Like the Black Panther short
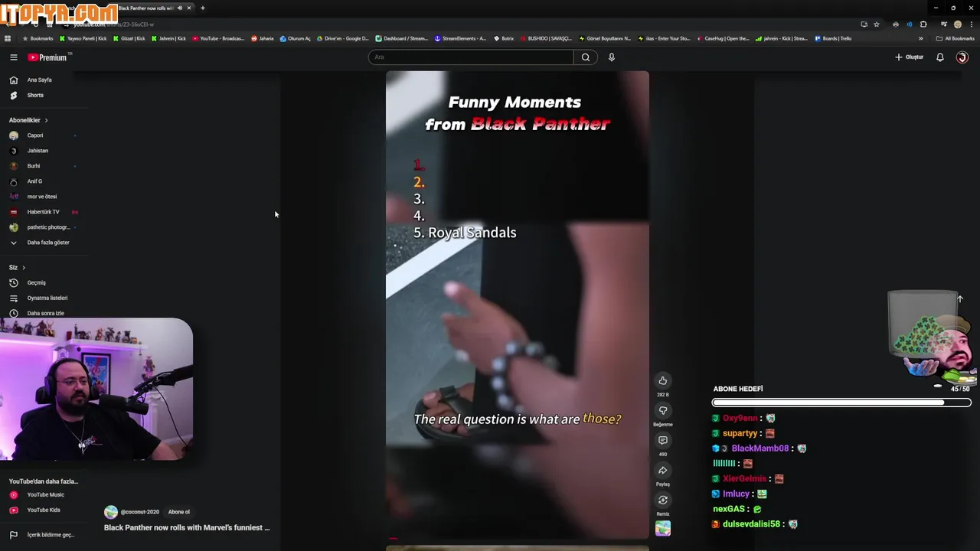Screen dimensions: 980x551 (x=663, y=380)
